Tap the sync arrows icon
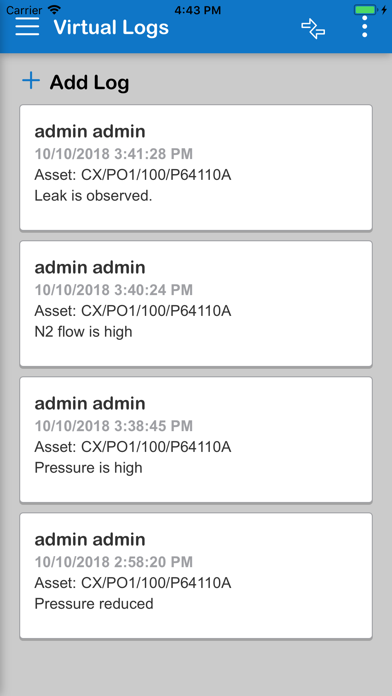392x696 pixels. click(313, 28)
